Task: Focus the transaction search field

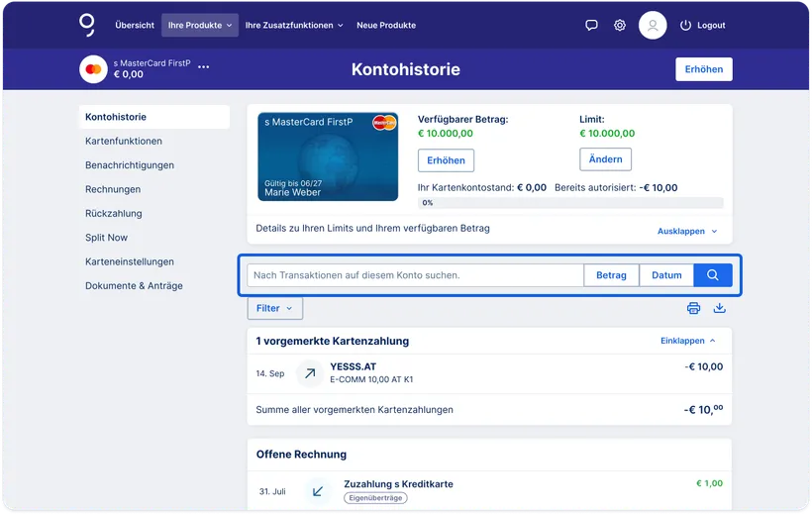Action: point(415,275)
